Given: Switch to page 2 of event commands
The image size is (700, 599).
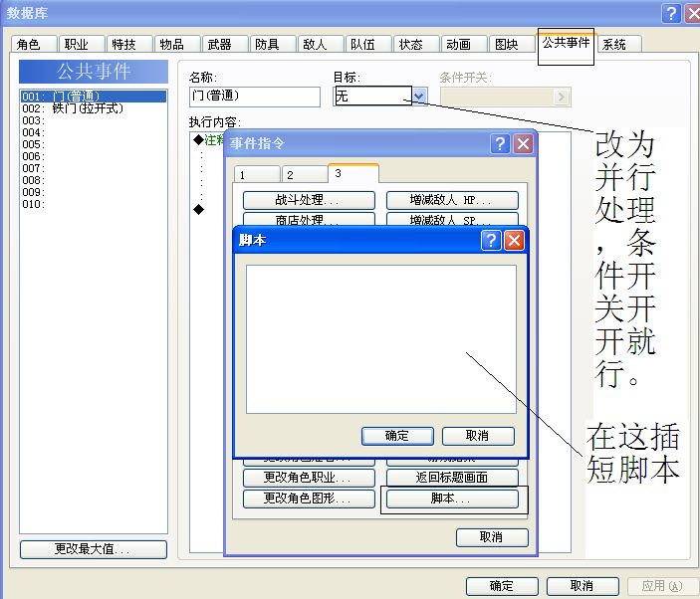Looking at the screenshot, I should (x=305, y=174).
